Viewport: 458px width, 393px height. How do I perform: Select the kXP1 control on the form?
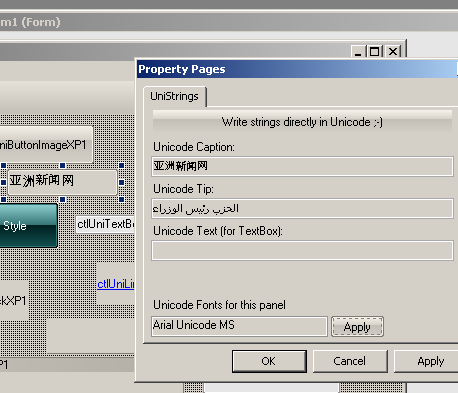(14, 300)
